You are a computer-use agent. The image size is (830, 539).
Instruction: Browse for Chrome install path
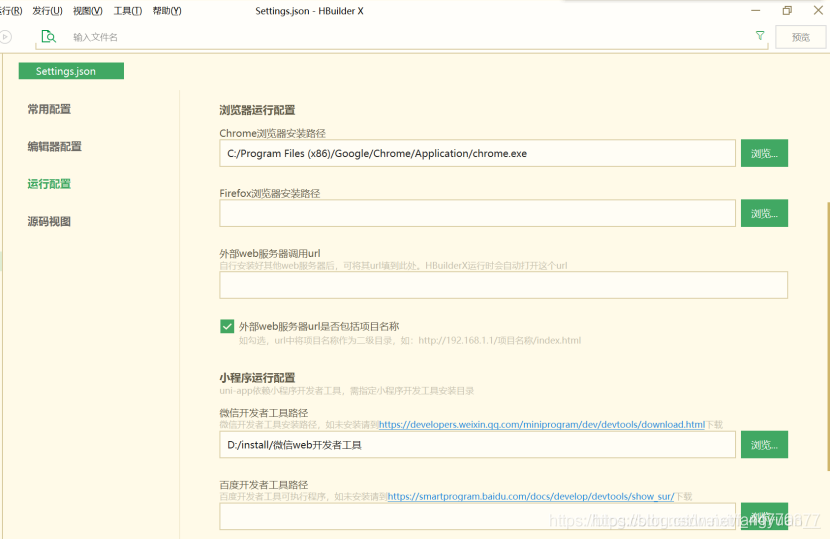pyautogui.click(x=764, y=153)
